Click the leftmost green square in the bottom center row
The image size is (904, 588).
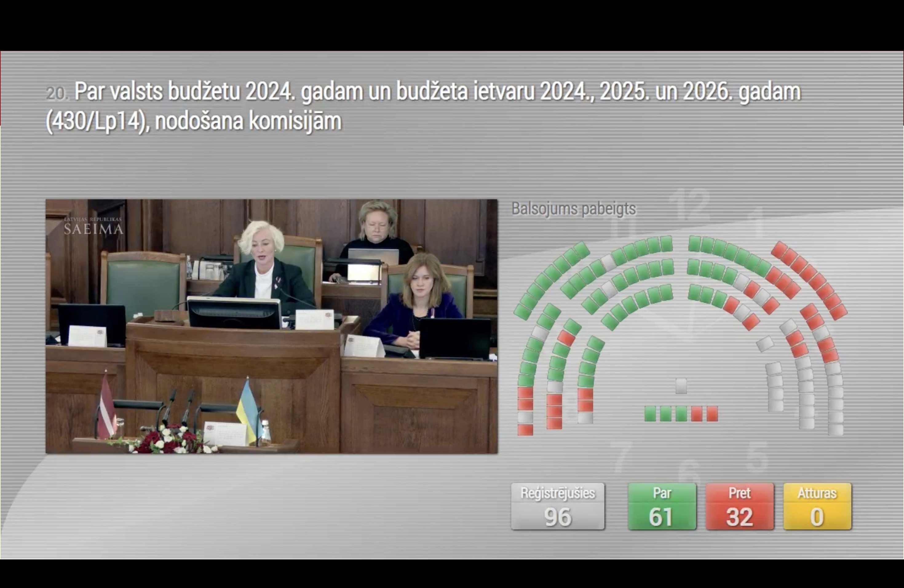pyautogui.click(x=650, y=414)
